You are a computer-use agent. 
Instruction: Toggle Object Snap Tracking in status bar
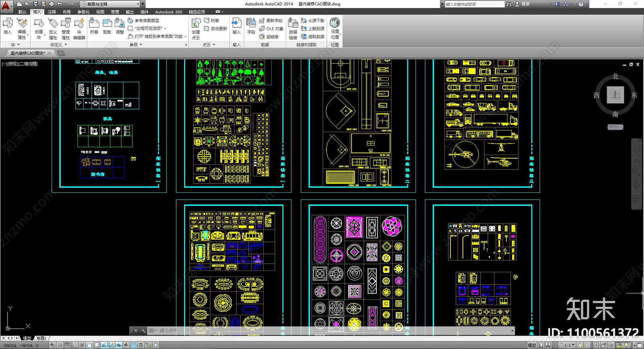[x=104, y=345]
